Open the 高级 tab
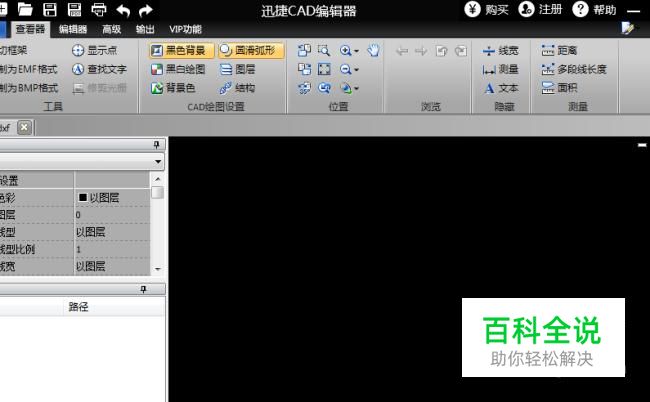650x402 pixels. click(112, 29)
